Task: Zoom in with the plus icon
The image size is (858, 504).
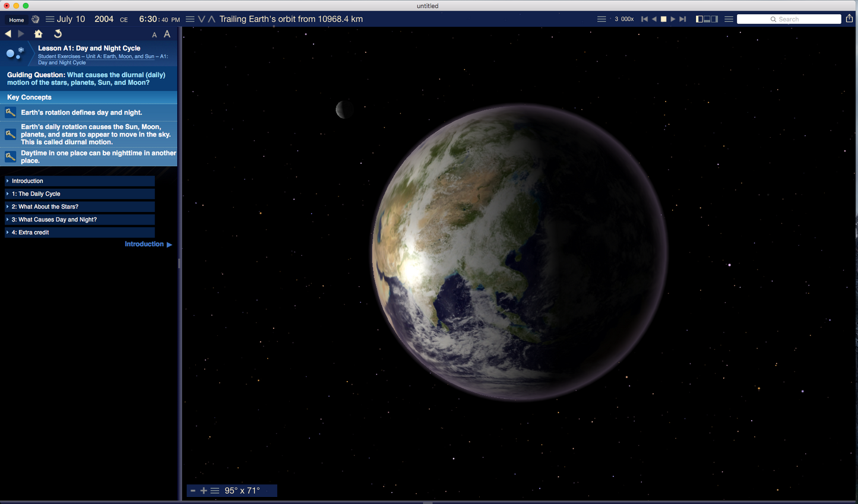Action: pyautogui.click(x=204, y=491)
